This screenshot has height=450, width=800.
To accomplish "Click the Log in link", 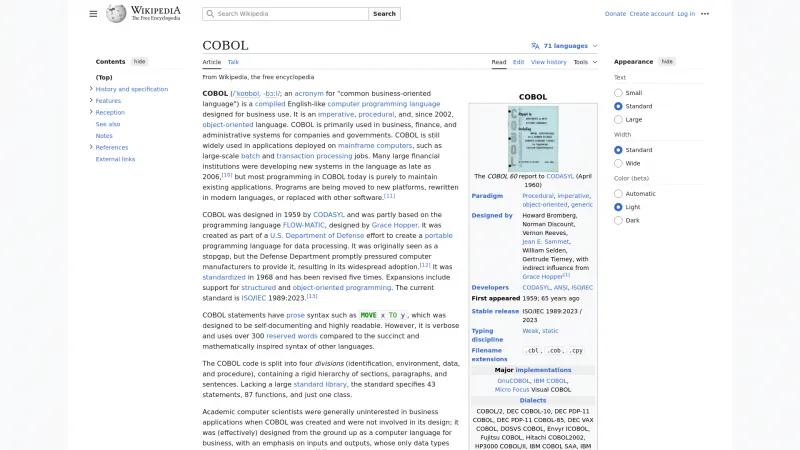I will [686, 14].
